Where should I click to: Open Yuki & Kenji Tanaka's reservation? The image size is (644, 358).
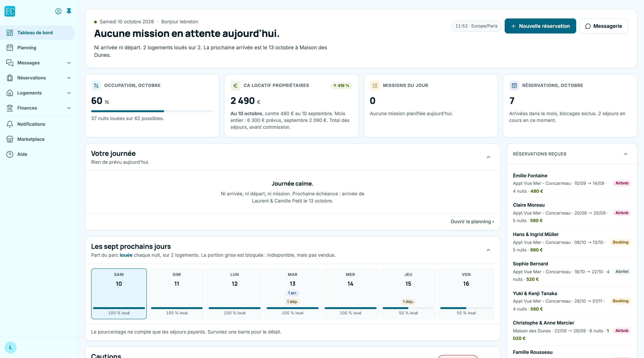[572, 301]
